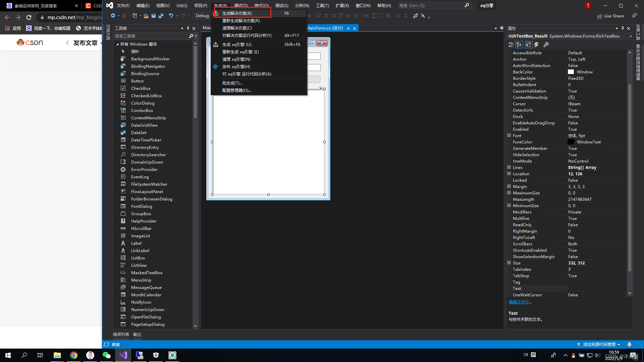
Task: Open the Property Pages wrench icon
Action: pos(546,45)
